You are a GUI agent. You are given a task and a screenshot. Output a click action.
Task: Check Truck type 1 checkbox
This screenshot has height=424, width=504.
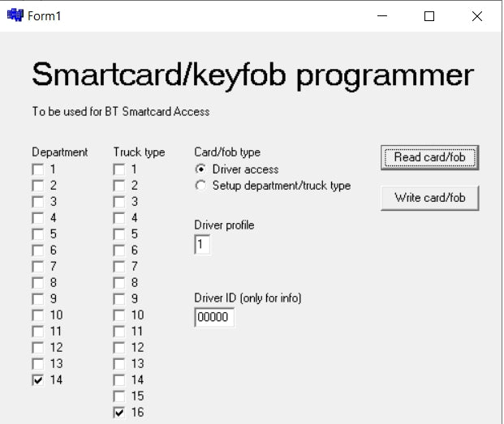tap(118, 169)
